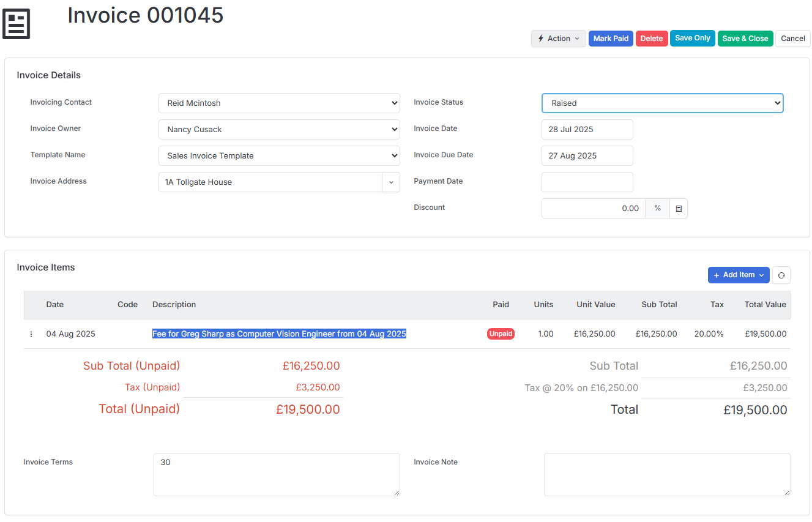Image resolution: width=812 pixels, height=522 pixels.
Task: Open the Invoice Owner dropdown
Action: (x=279, y=130)
